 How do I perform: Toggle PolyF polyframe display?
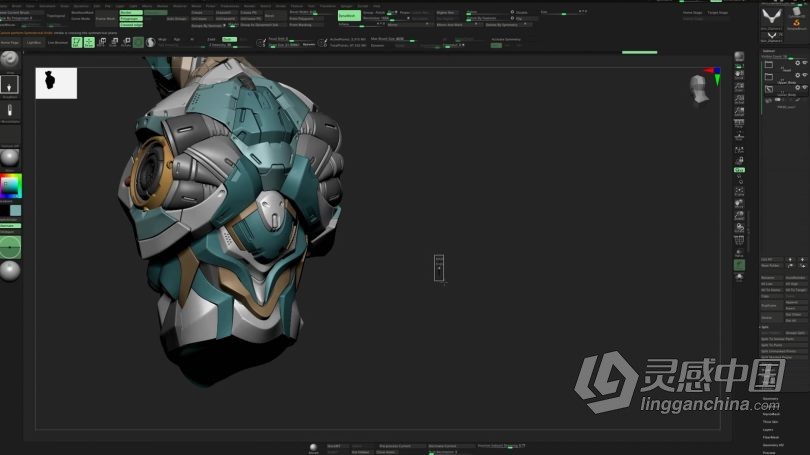point(739,240)
